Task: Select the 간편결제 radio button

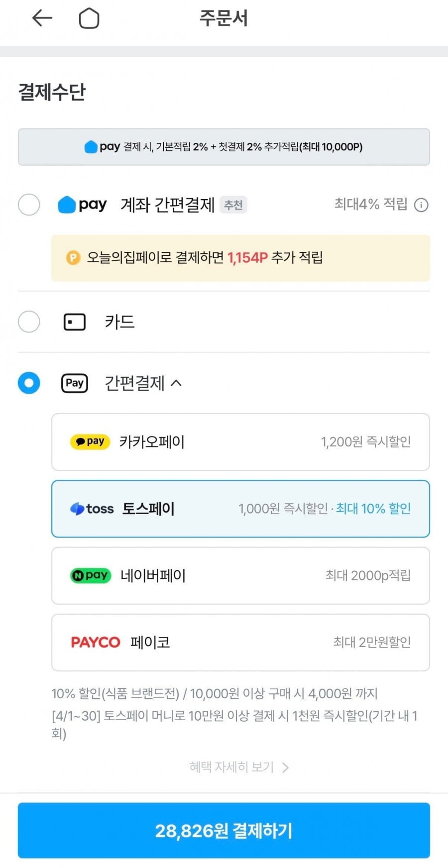Action: point(29,383)
